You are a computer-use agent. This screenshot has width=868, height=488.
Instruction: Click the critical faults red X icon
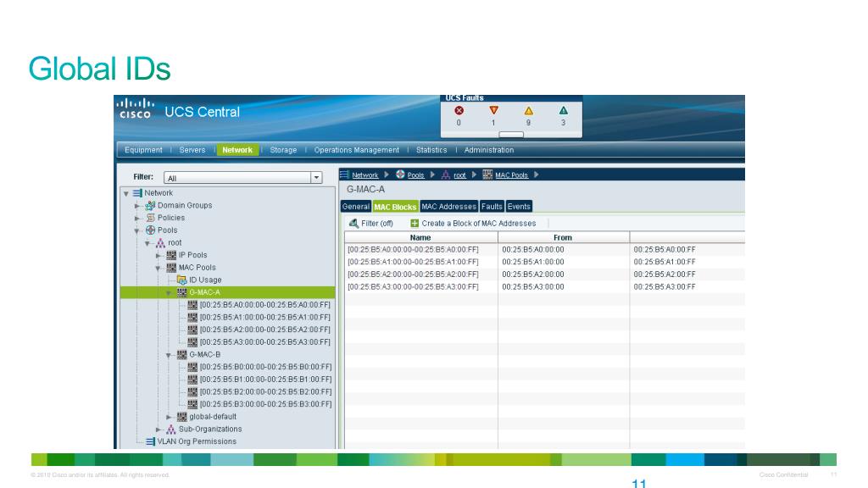pyautogui.click(x=459, y=111)
